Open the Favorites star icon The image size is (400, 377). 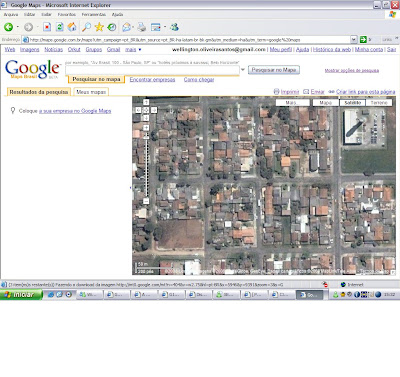pyautogui.click(x=99, y=27)
